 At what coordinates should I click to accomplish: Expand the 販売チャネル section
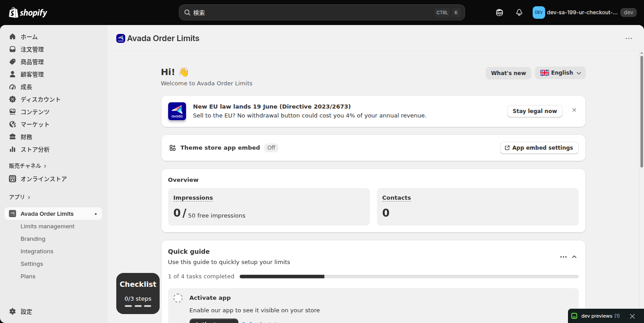28,166
